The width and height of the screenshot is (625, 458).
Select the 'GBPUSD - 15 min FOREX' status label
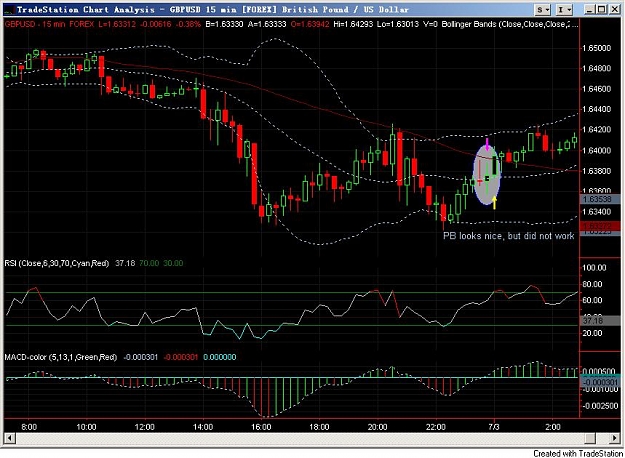(49, 24)
